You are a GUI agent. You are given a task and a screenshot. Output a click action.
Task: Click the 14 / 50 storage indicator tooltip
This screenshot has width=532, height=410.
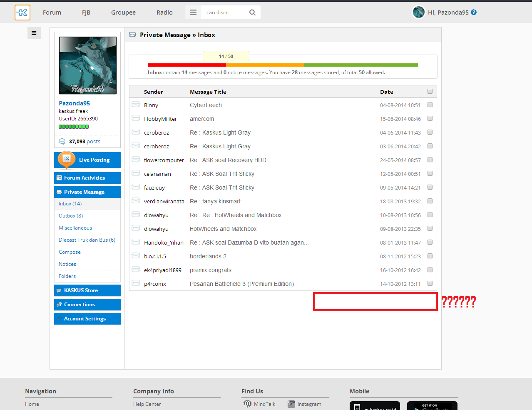pyautogui.click(x=226, y=56)
